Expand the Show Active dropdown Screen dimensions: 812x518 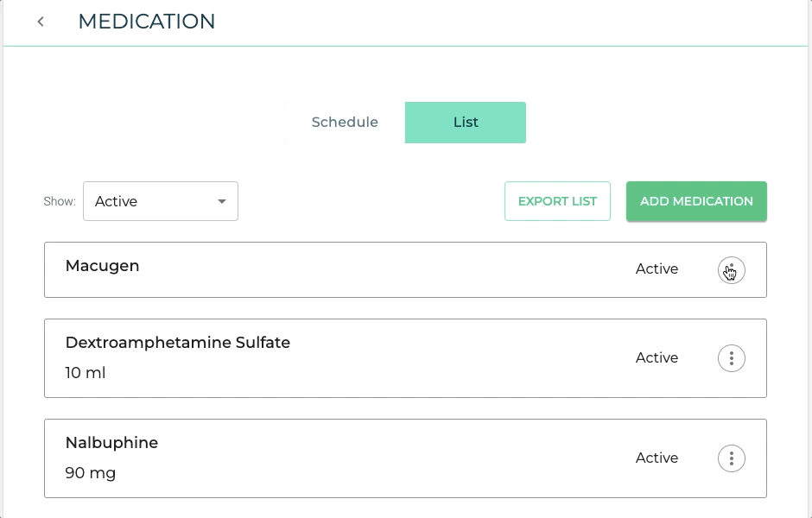[161, 201]
